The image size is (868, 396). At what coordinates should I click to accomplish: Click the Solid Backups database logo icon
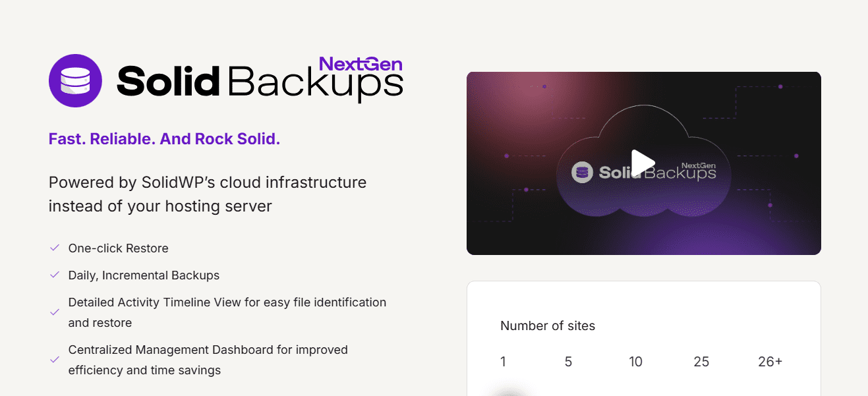tap(76, 80)
